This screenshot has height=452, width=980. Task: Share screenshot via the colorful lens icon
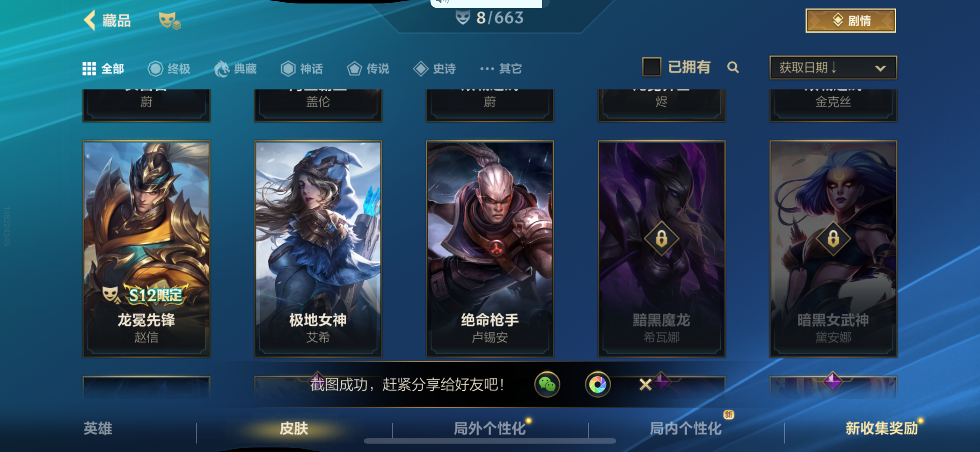click(x=598, y=384)
